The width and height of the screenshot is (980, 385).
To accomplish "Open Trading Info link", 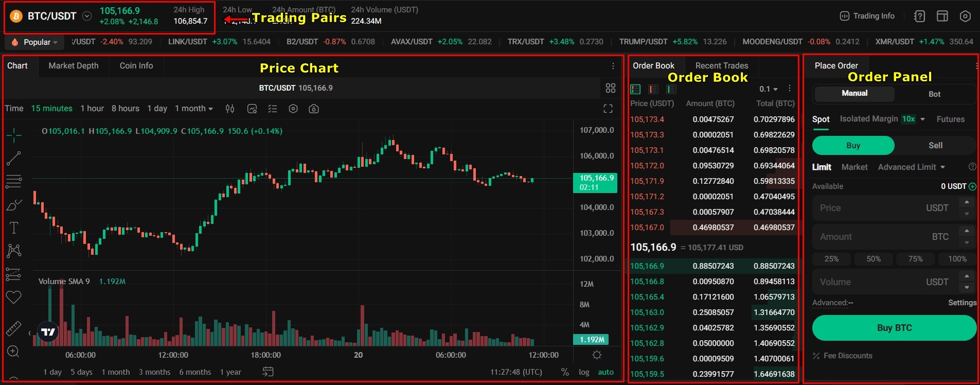I will click(867, 16).
